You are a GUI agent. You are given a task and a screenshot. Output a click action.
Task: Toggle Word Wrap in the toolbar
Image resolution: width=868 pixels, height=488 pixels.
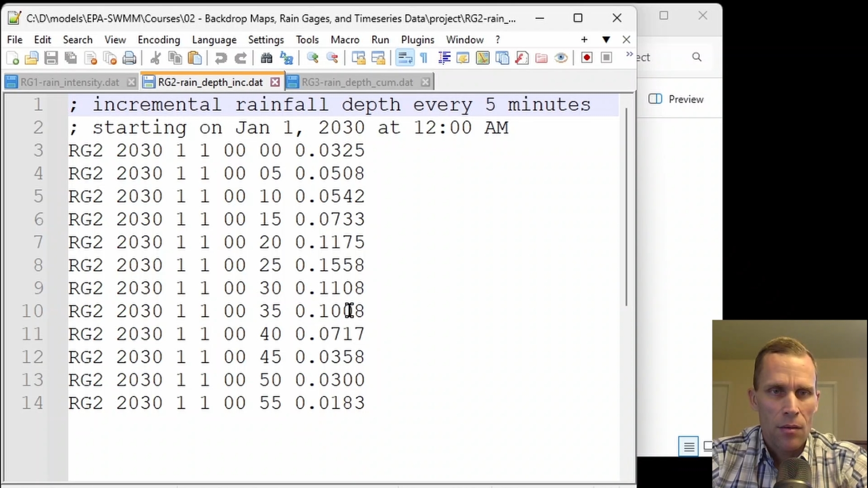[405, 58]
